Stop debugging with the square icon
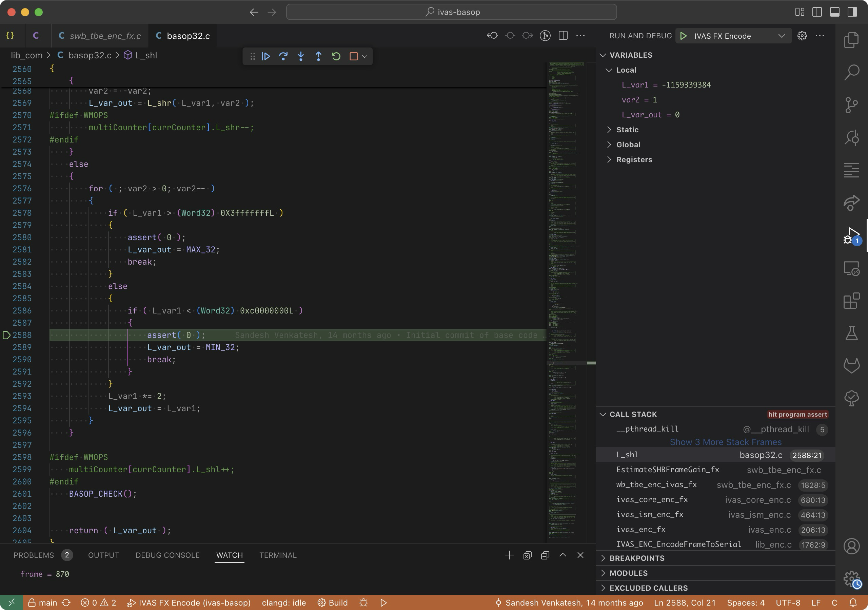 coord(354,56)
